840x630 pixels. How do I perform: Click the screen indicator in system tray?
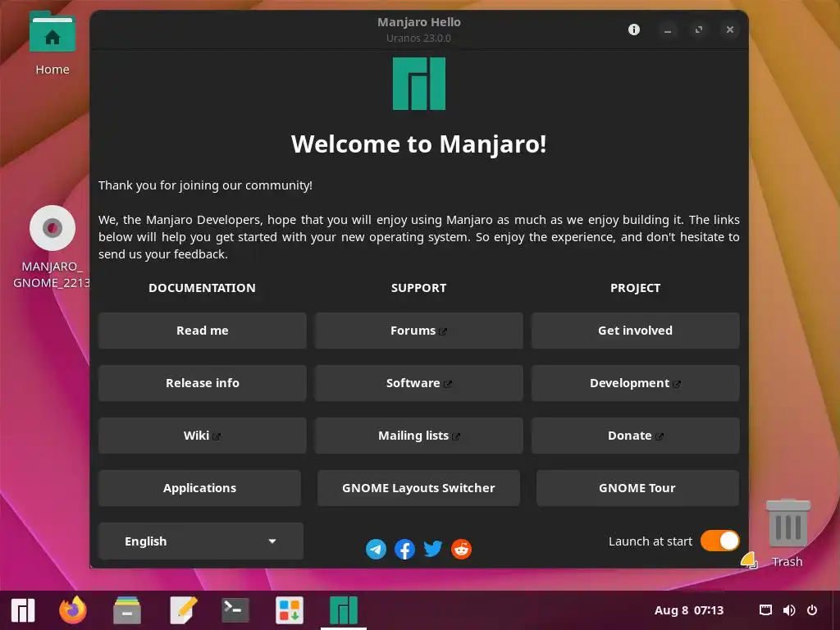[x=766, y=610]
